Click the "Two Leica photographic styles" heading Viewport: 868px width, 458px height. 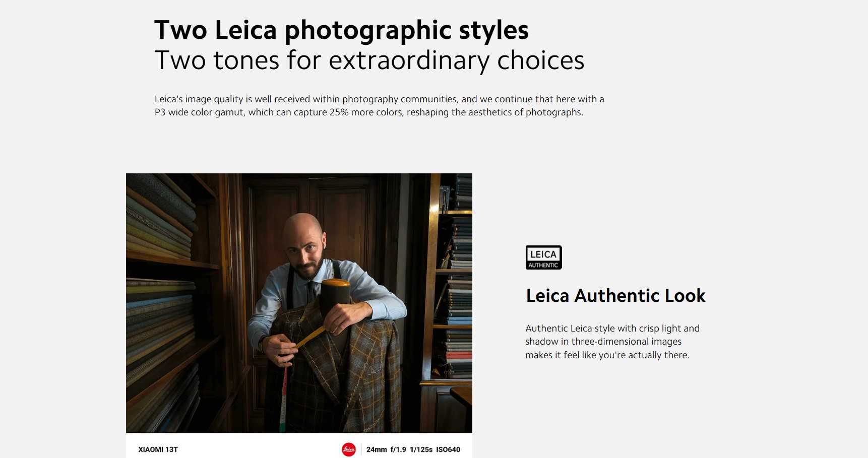(341, 30)
